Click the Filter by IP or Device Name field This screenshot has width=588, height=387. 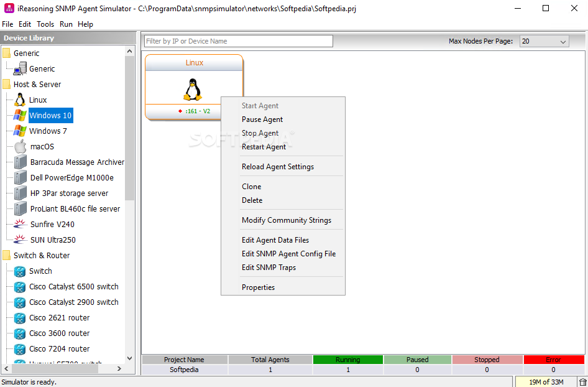(x=239, y=41)
